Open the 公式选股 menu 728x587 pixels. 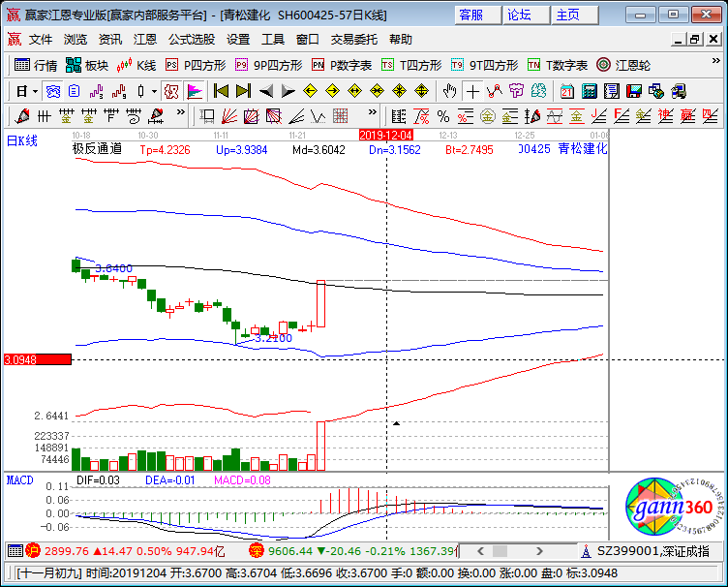point(192,40)
